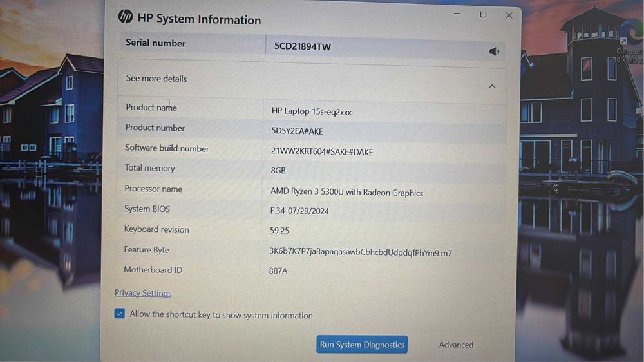The image size is (644, 362).
Task: Click the See more details text
Action: 156,78
